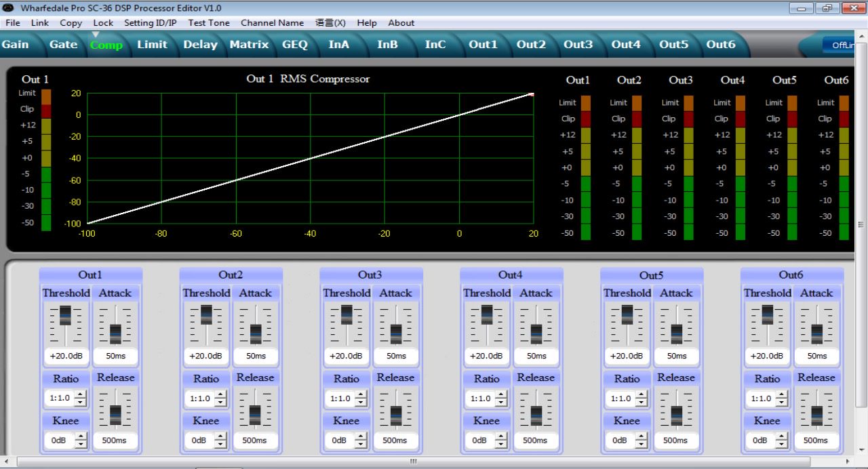The width and height of the screenshot is (868, 469).
Task: Click the Out6 Release 500ms value field
Action: [x=817, y=440]
